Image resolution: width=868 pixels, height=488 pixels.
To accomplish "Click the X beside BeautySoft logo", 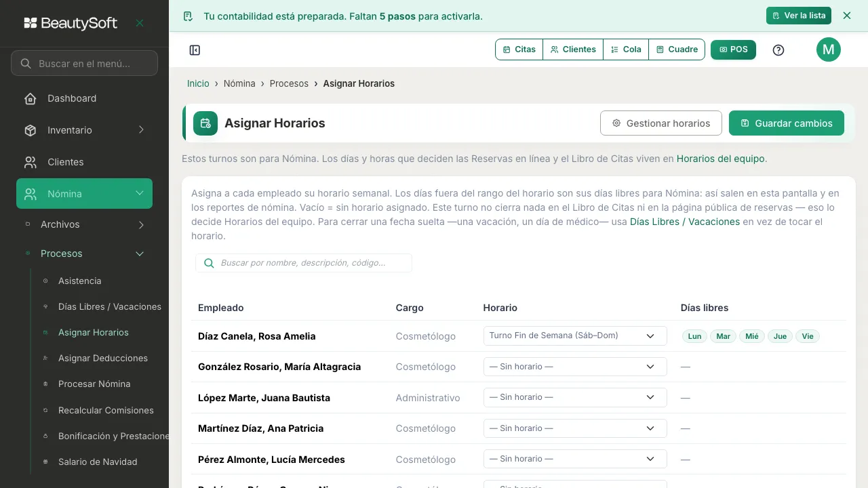I will coord(140,23).
